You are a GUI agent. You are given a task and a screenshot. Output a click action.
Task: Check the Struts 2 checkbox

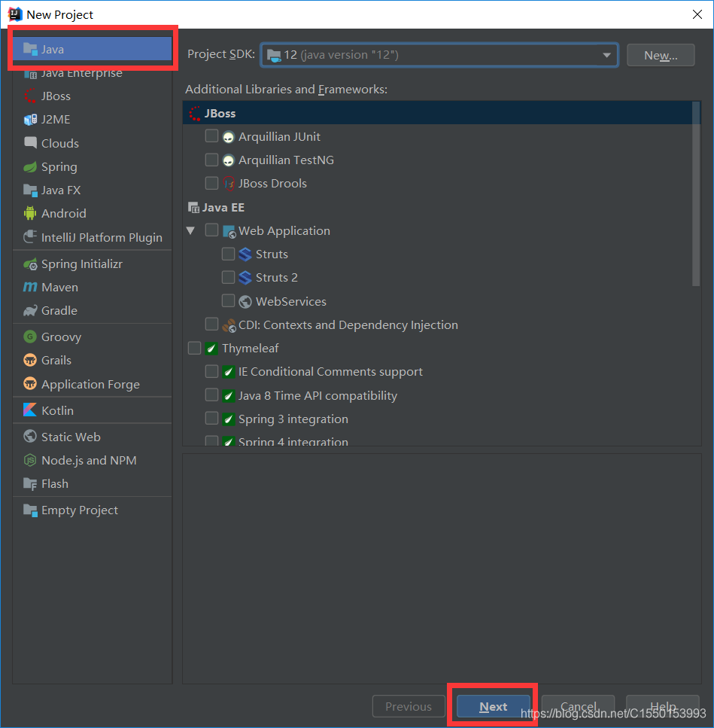point(228,277)
